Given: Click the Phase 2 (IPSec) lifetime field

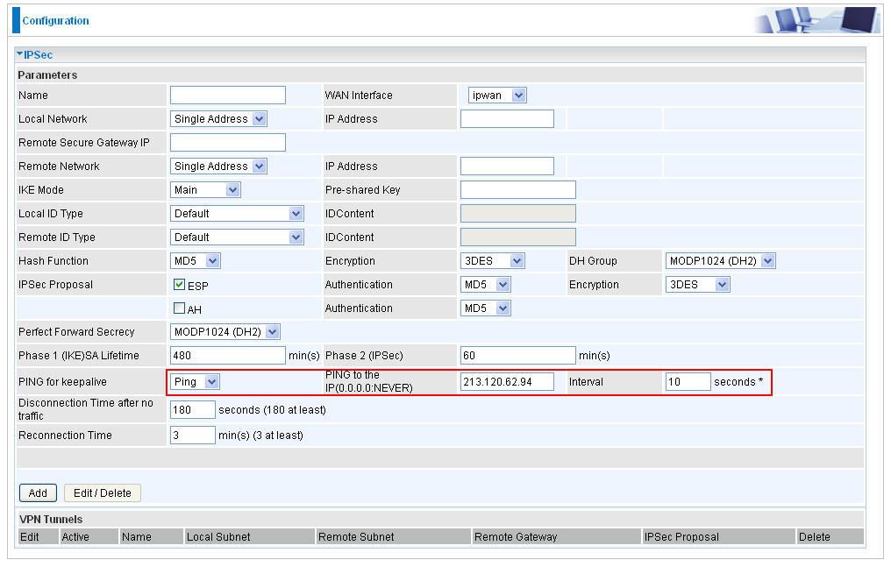Looking at the screenshot, I should point(518,356).
